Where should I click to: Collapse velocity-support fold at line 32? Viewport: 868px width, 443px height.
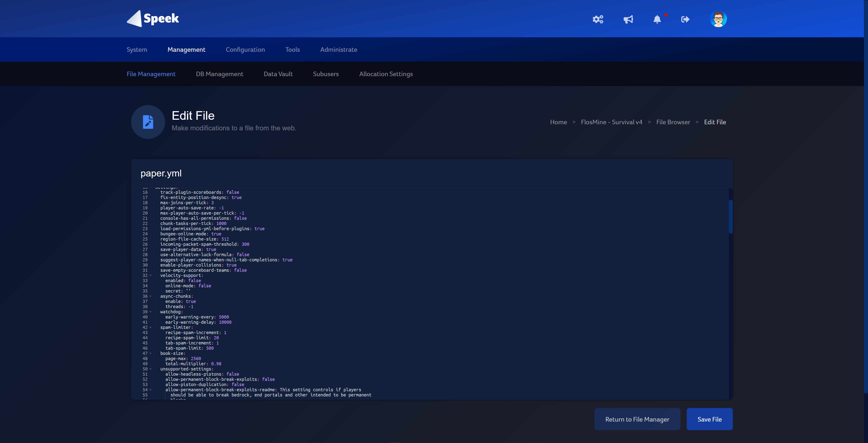150,275
